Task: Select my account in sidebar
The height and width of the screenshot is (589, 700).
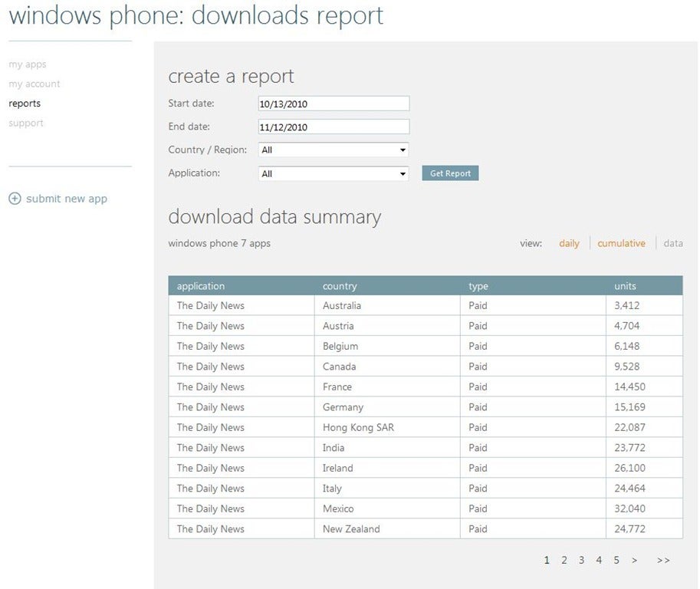Action: 35,84
